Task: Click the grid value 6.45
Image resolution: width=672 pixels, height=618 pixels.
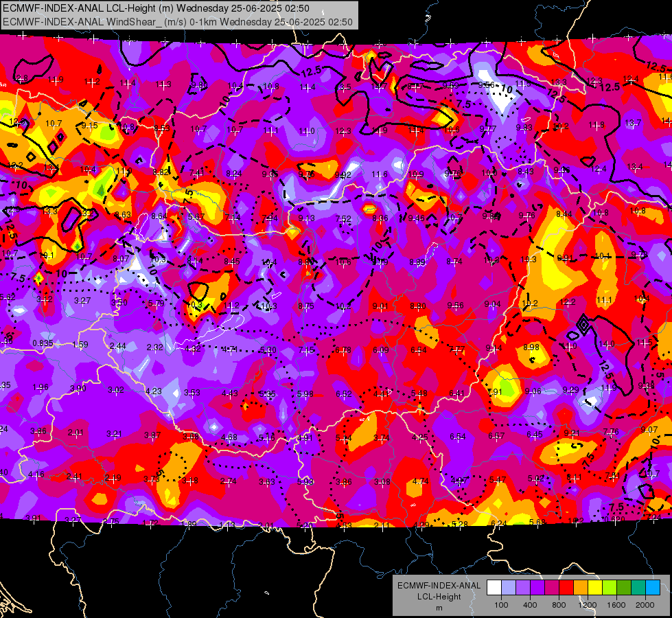Action: (535, 435)
